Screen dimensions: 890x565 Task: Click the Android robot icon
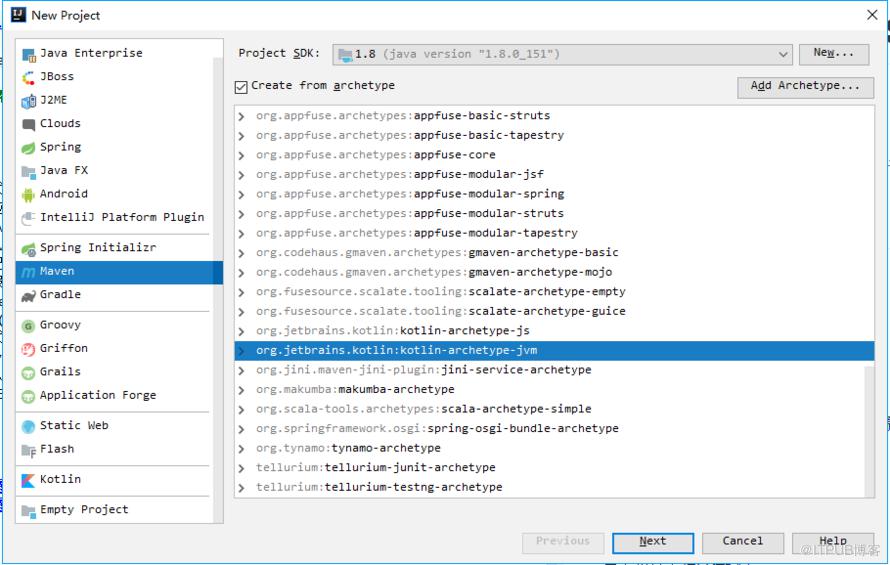tap(28, 195)
